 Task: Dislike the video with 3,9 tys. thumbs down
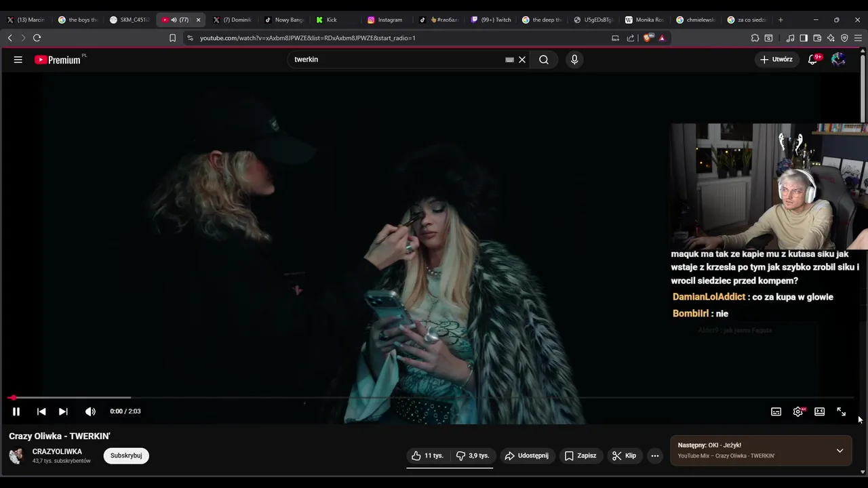(x=473, y=455)
